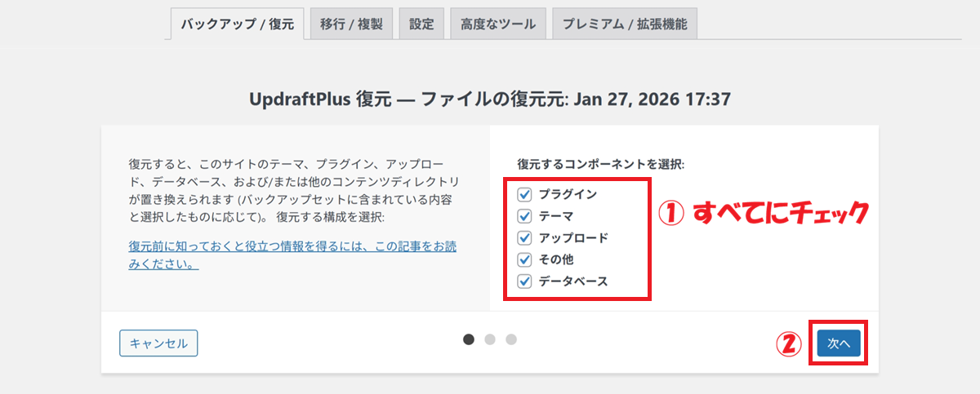The image size is (980, 394).
Task: Jump to the third step dot
Action: click(511, 339)
